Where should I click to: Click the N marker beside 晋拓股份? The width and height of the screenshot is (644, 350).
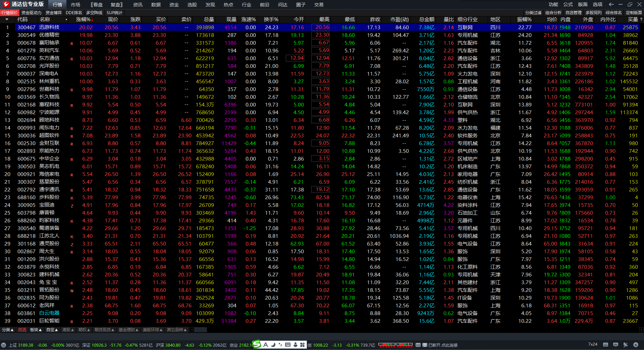72,291
